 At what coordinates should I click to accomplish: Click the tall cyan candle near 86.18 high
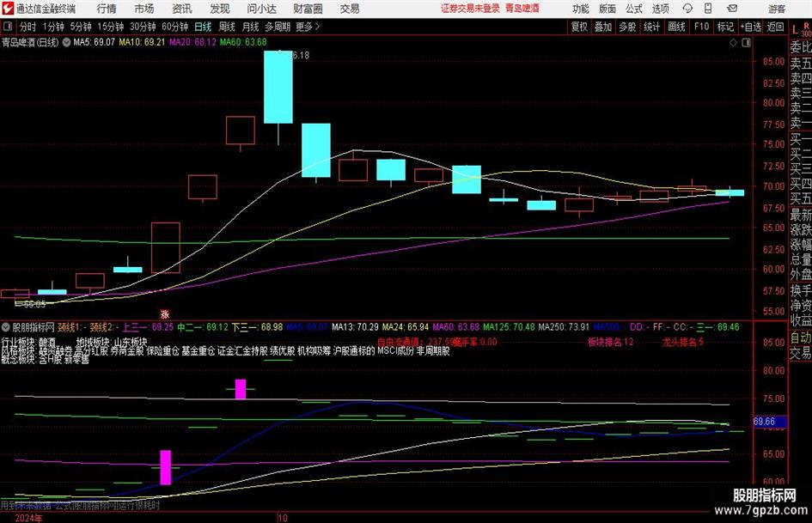(x=278, y=87)
